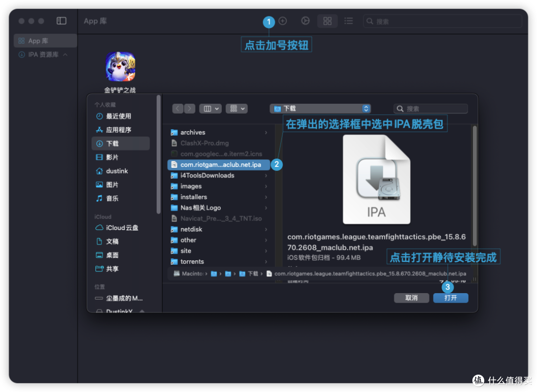This screenshot has width=537, height=392.
Task: Select the i4ToolsDownloads folder
Action: click(x=219, y=175)
